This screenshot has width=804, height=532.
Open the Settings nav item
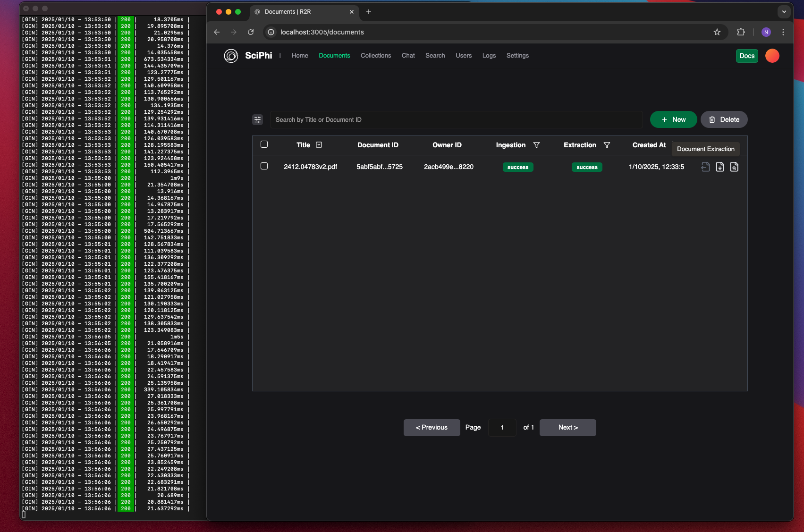pyautogui.click(x=517, y=56)
